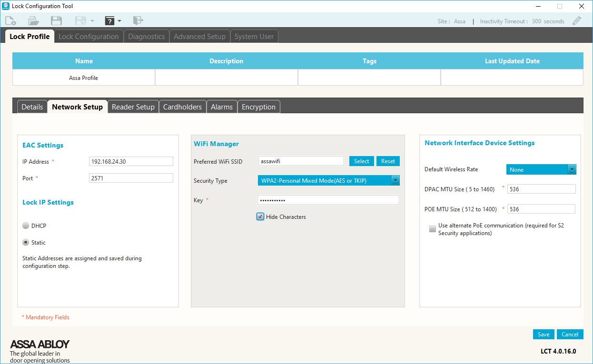Uncheck the Hide Characters checkbox
This screenshot has height=364, width=593.
[260, 217]
